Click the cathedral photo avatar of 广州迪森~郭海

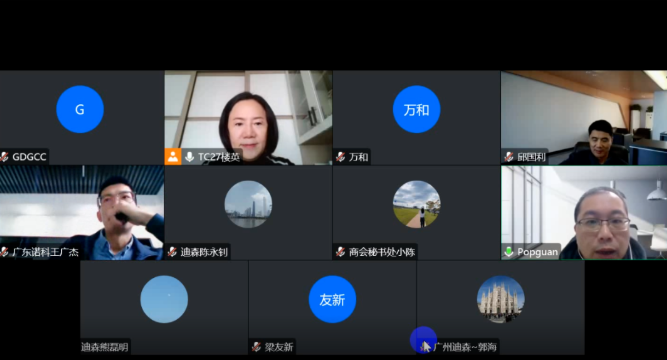click(x=501, y=299)
